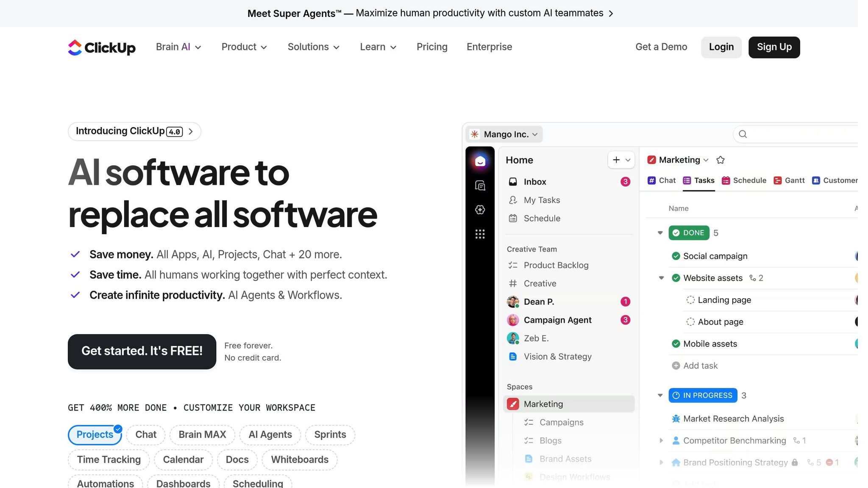Click the Login button
This screenshot has height=488, width=868.
coord(721,47)
